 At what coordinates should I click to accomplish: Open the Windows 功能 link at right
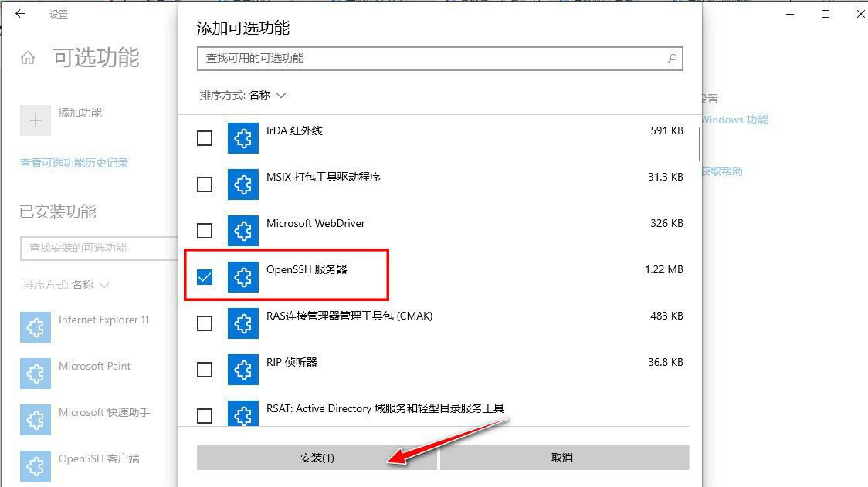click(x=734, y=120)
